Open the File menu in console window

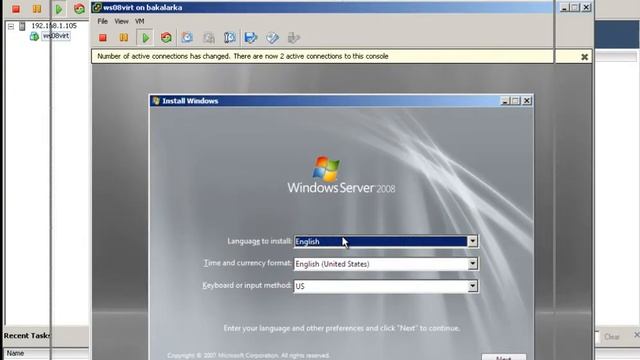tap(102, 21)
